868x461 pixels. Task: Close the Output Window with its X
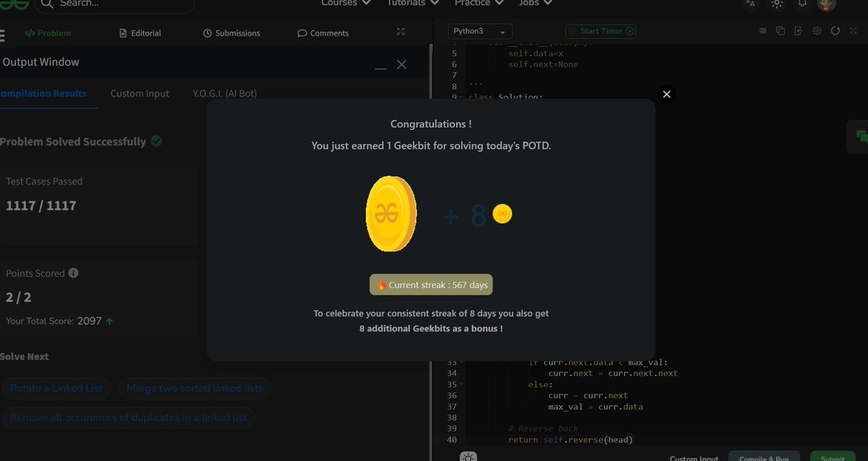[x=401, y=64]
